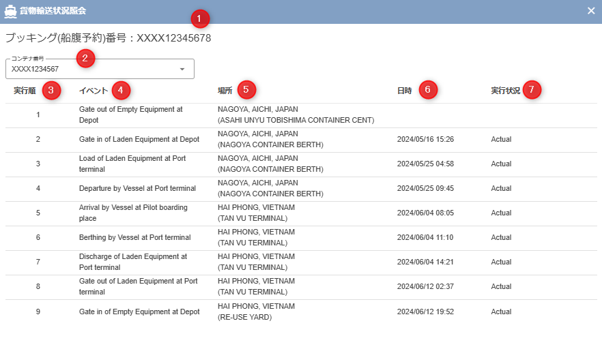Click the red annotation marker 2

coord(85,58)
